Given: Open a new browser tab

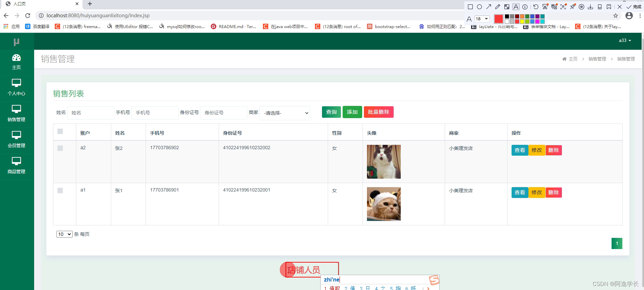Looking at the screenshot, I should [90, 4].
